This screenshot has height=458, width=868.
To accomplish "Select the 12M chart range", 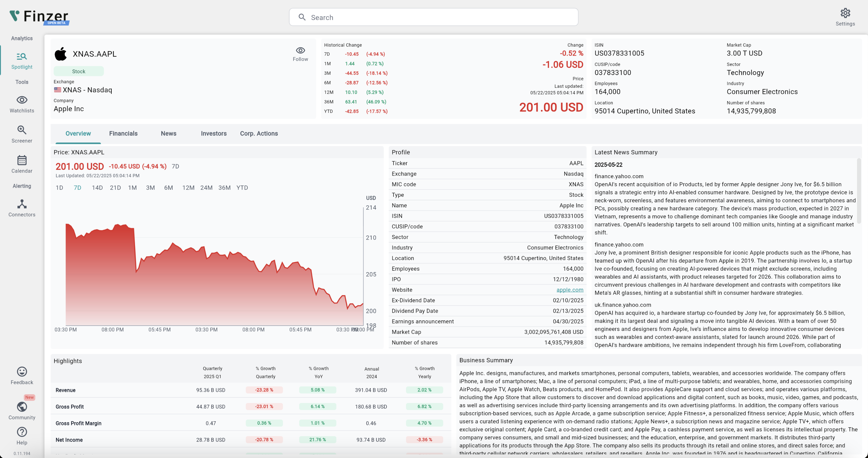I will [x=188, y=188].
